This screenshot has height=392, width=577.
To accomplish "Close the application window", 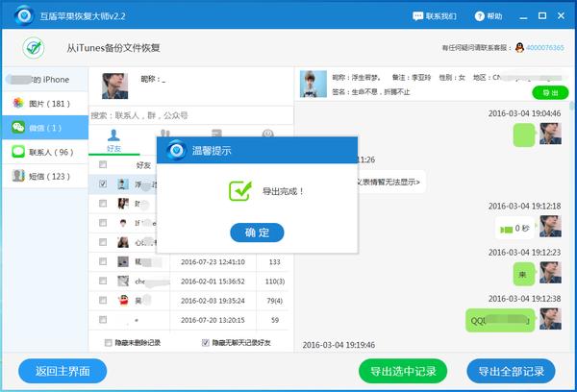I will pyautogui.click(x=561, y=15).
